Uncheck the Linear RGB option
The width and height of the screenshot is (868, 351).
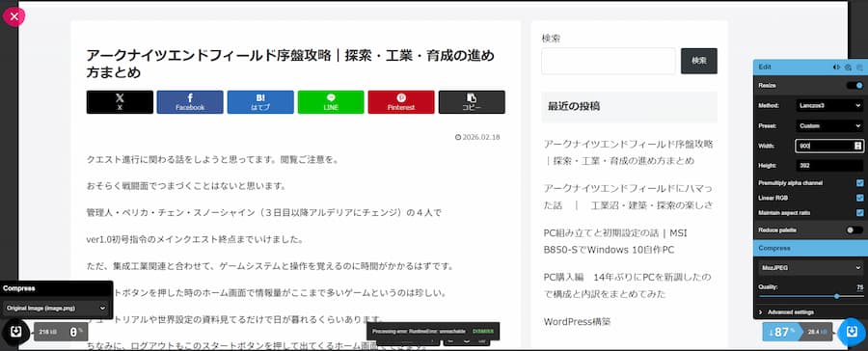pyautogui.click(x=859, y=198)
